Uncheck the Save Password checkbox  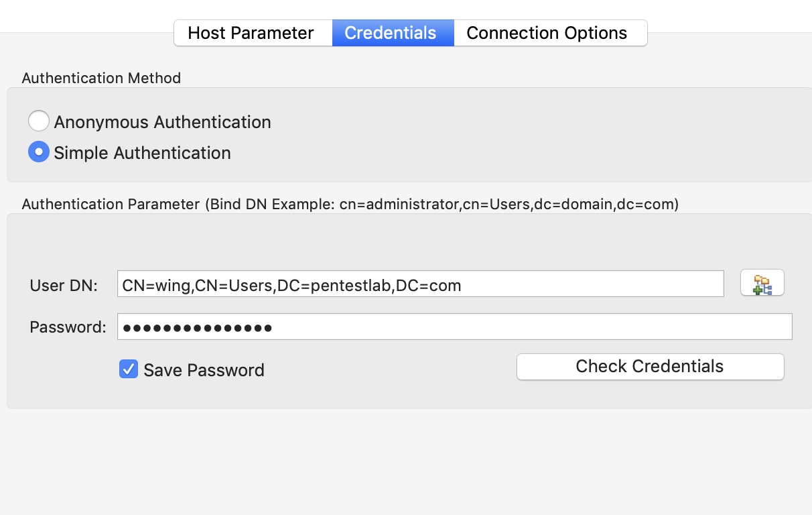[129, 369]
